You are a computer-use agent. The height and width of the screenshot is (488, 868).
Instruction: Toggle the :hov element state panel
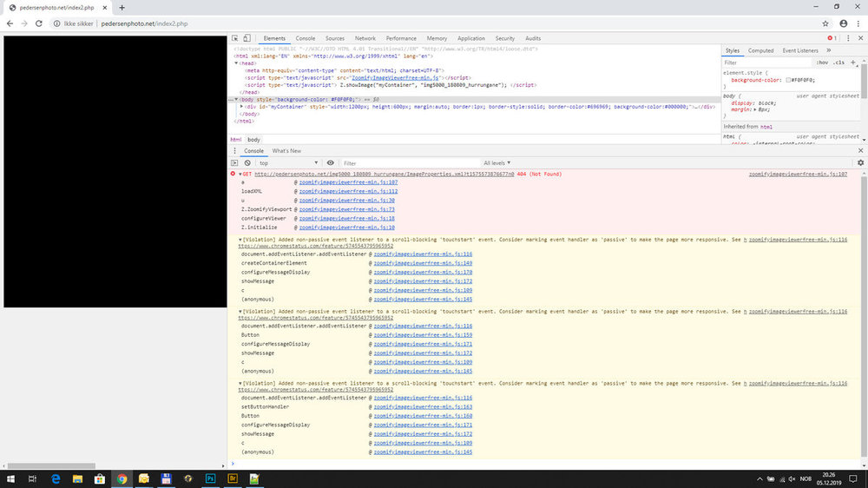pos(822,63)
